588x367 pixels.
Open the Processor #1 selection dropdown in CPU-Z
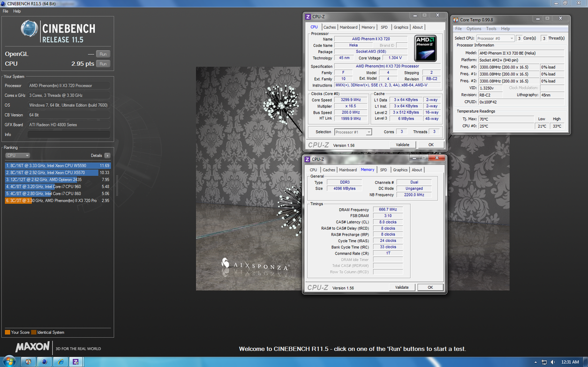(x=354, y=132)
